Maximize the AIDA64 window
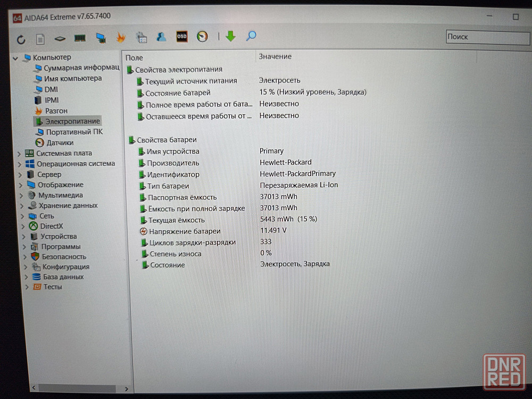 (516, 16)
